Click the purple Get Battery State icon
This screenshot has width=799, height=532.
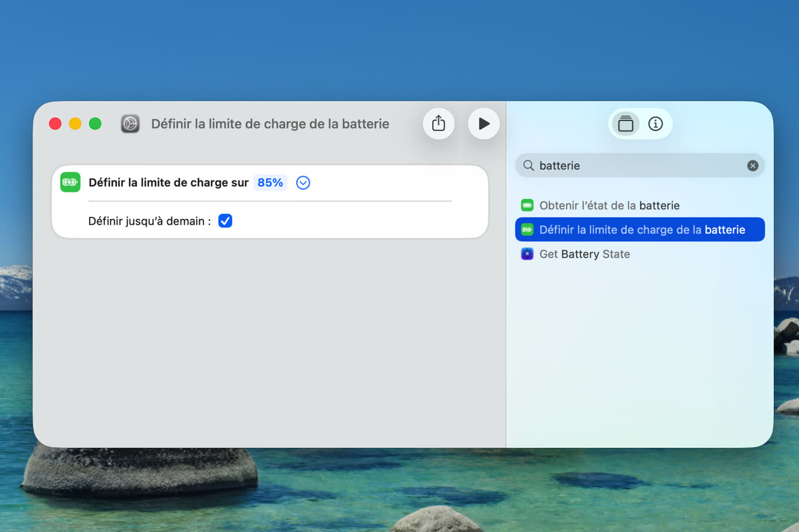tap(527, 254)
